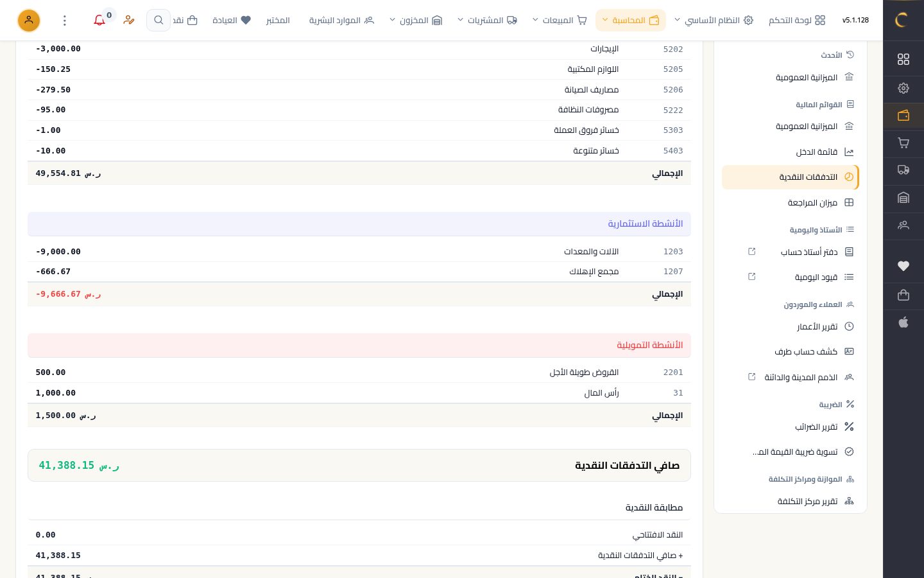Click the crescent logo at top corner

tap(902, 20)
